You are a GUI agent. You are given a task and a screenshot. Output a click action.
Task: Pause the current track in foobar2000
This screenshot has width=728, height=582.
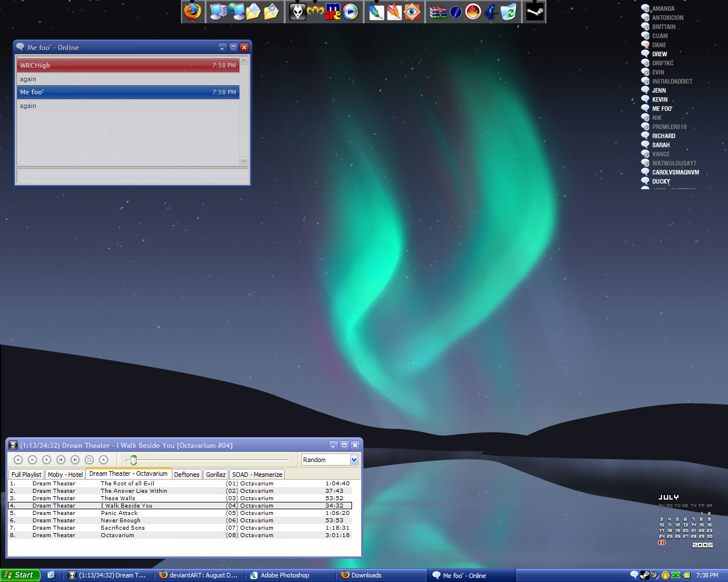[x=32, y=459]
